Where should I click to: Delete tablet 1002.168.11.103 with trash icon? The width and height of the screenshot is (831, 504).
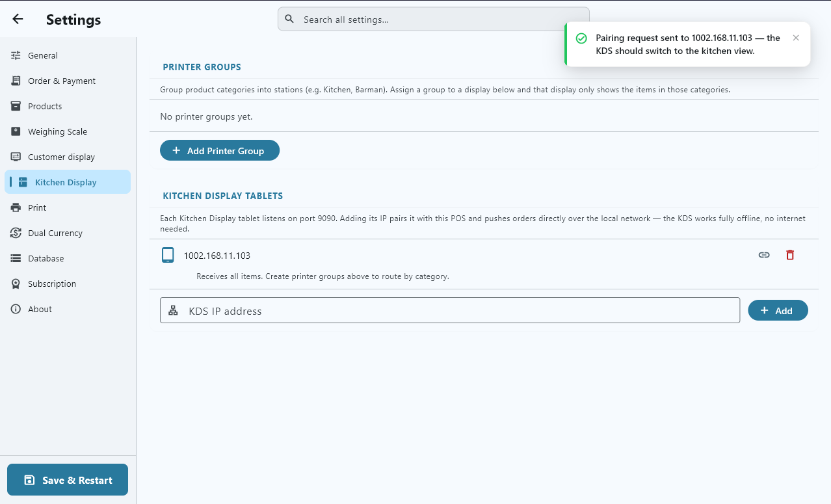[x=790, y=255]
